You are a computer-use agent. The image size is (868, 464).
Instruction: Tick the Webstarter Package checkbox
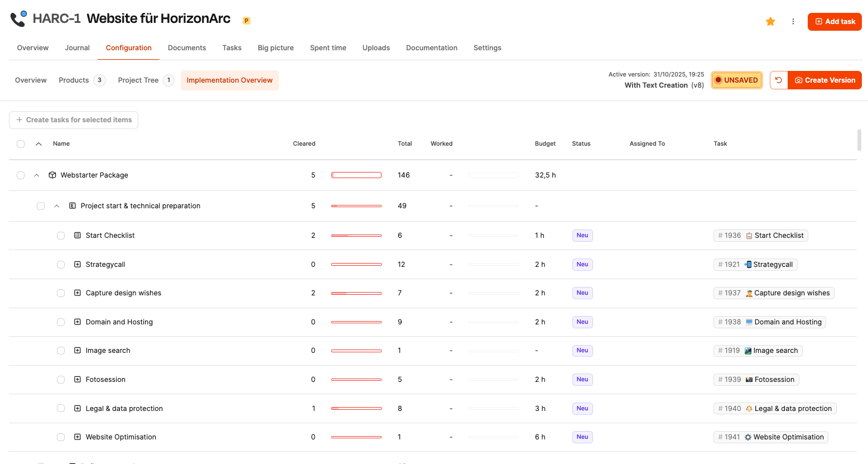(x=21, y=175)
